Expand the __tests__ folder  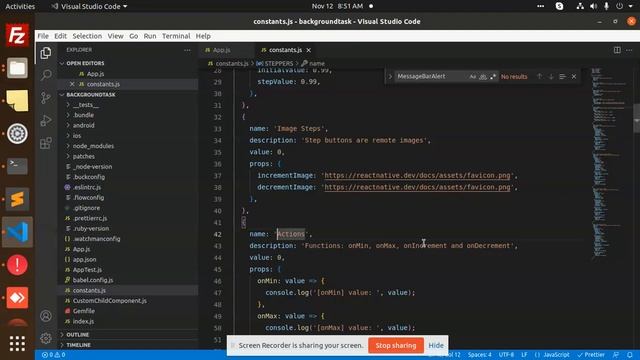[x=86, y=105]
